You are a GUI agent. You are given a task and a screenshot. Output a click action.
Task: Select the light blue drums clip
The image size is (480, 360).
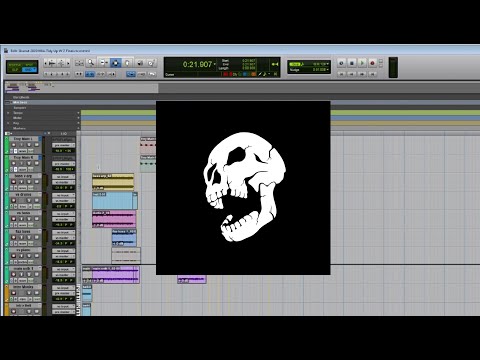[x=112, y=201]
